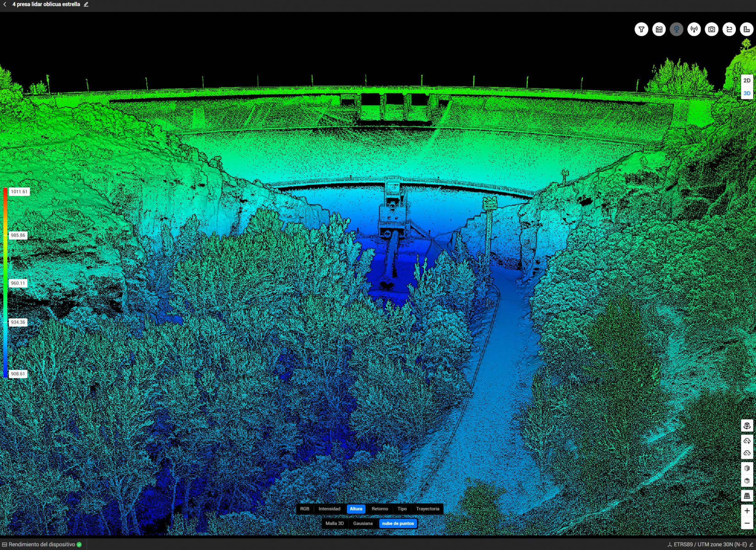Choose the Malla 3D display mode
Screen dimensions: 756x550
click(x=334, y=523)
